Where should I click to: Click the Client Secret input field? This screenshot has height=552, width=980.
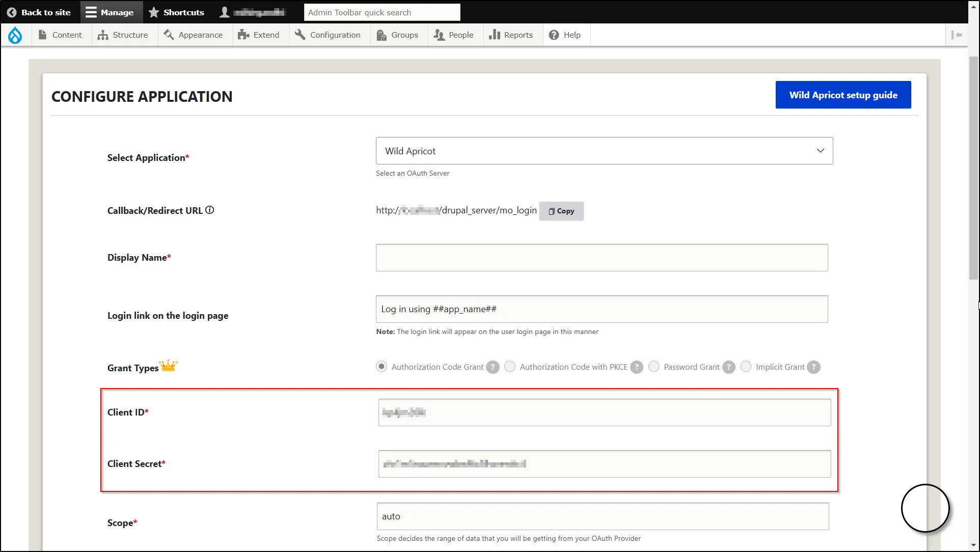pos(605,464)
